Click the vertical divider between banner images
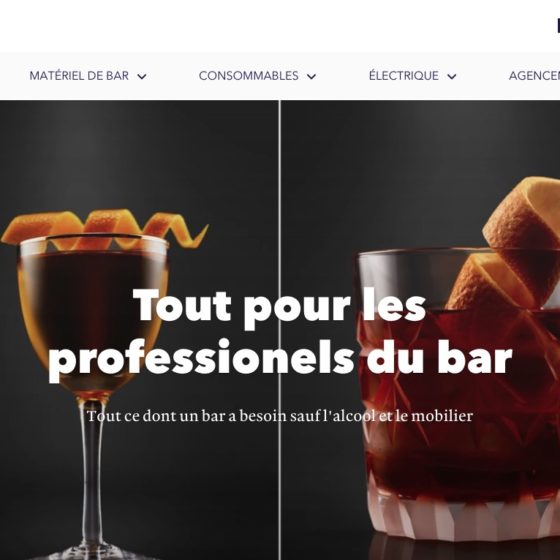This screenshot has width=560, height=560. point(280,330)
